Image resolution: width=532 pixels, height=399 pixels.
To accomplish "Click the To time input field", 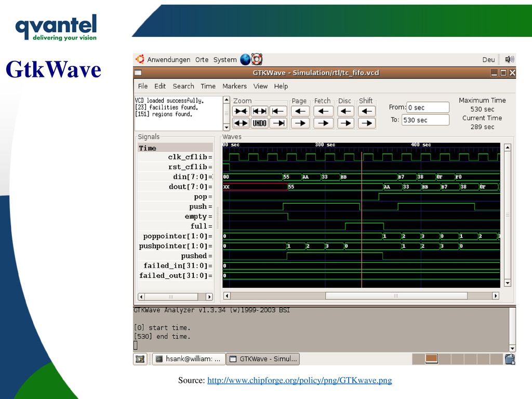I will 425,120.
